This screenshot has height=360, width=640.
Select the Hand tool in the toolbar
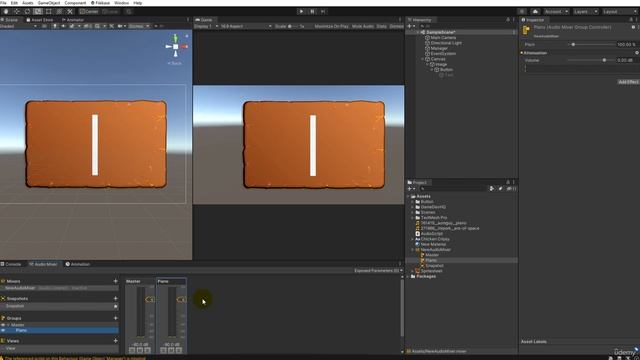(6, 11)
